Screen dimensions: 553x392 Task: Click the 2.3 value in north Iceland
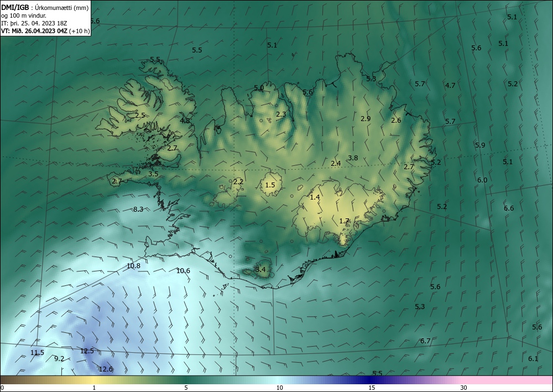coord(281,114)
